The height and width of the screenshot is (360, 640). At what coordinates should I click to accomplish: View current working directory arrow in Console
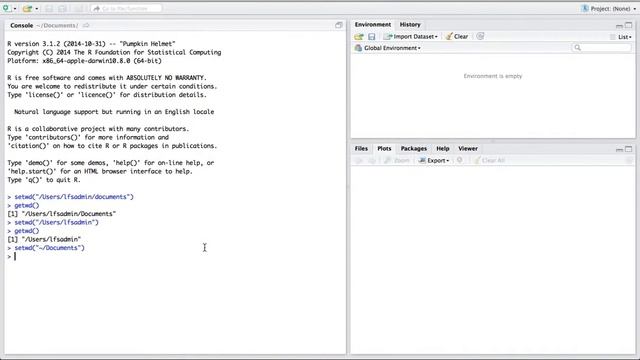(86, 25)
